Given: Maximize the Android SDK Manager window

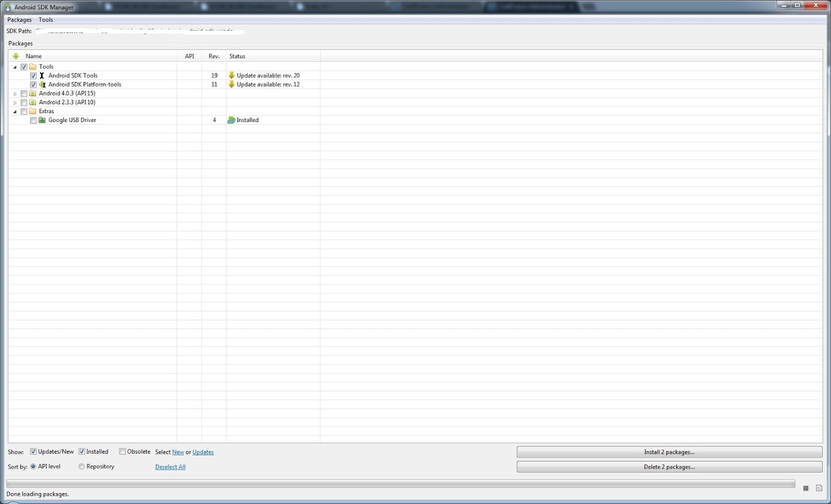Looking at the screenshot, I should [x=797, y=5].
